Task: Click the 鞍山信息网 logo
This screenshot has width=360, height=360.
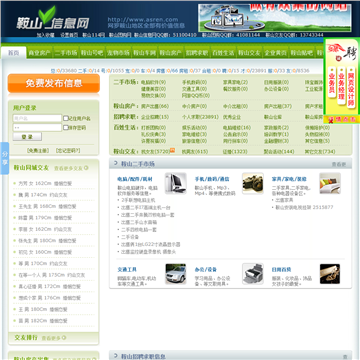Action: [x=53, y=19]
